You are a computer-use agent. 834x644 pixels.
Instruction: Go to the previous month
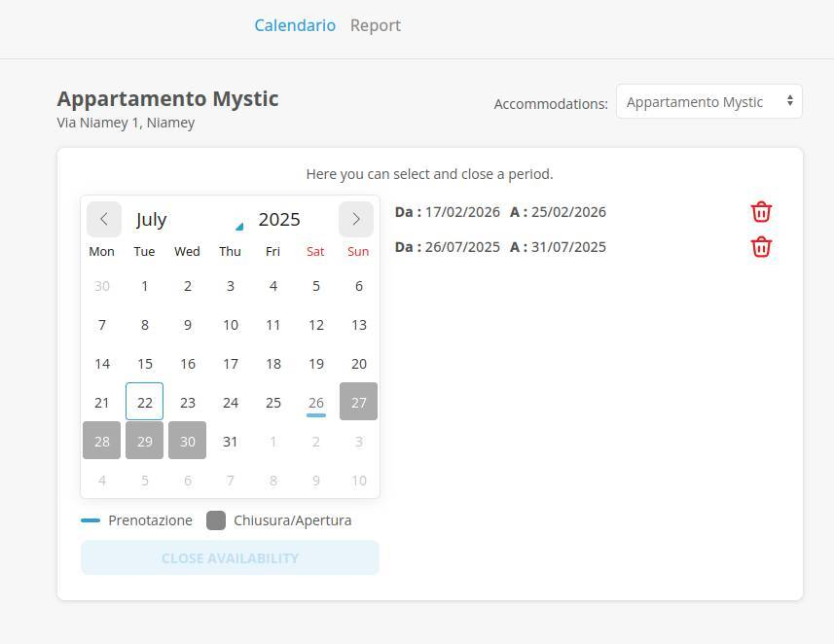tap(104, 220)
